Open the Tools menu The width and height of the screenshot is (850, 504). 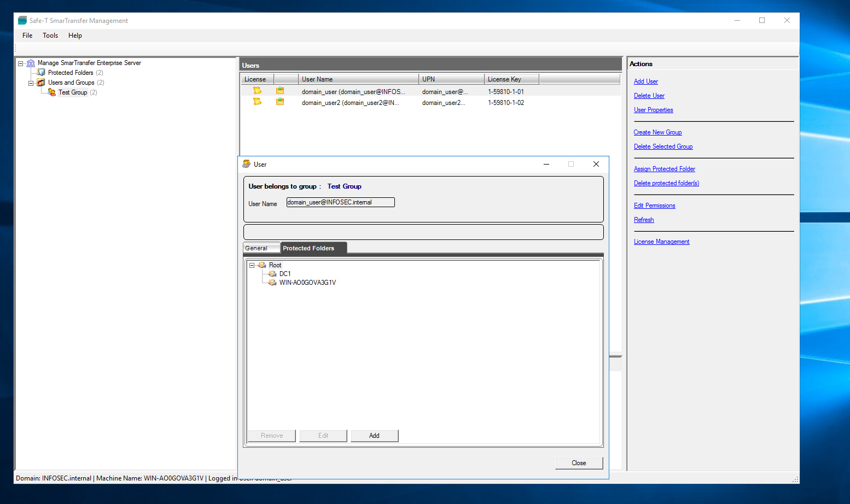(x=50, y=36)
